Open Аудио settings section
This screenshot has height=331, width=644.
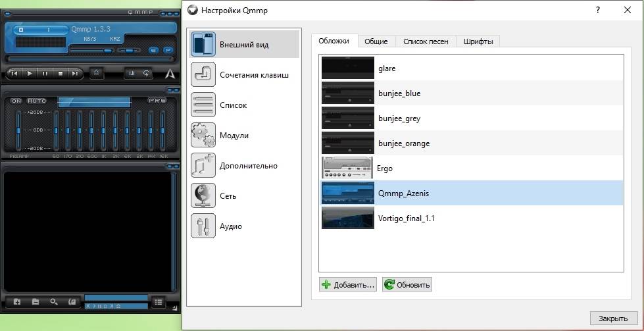pos(244,226)
